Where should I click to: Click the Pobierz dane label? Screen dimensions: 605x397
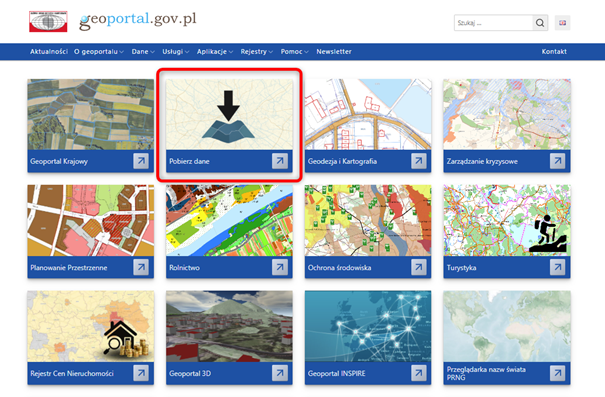coord(189,161)
